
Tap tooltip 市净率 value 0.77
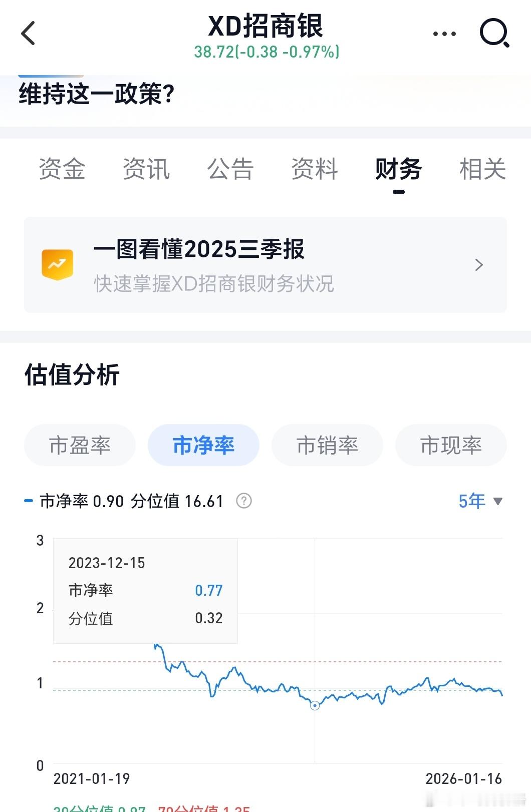(209, 591)
